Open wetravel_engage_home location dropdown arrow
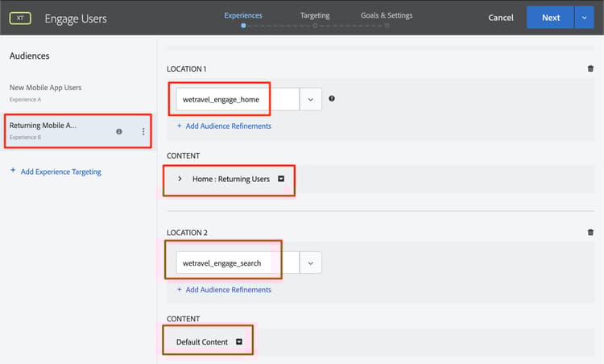This screenshot has width=604, height=364. click(311, 99)
